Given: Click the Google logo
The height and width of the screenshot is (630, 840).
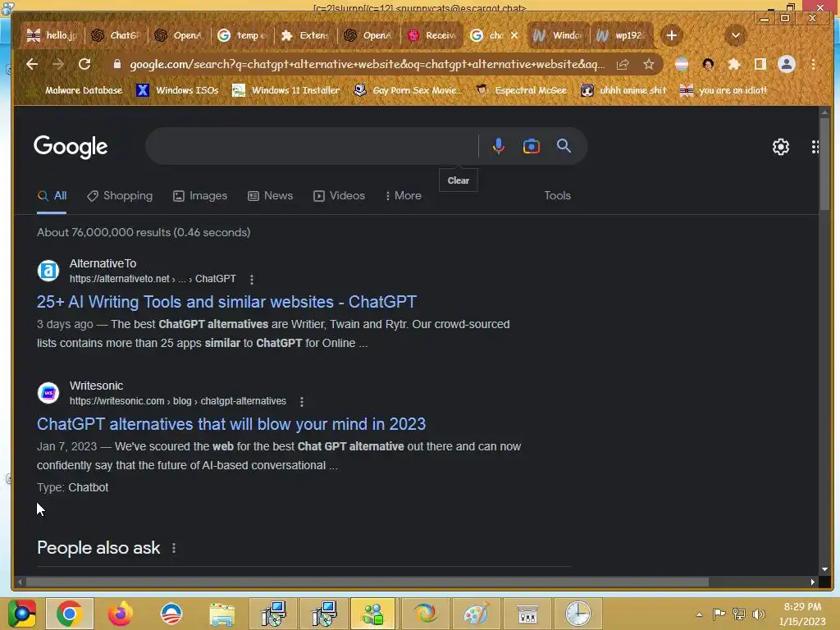Looking at the screenshot, I should pos(71,146).
